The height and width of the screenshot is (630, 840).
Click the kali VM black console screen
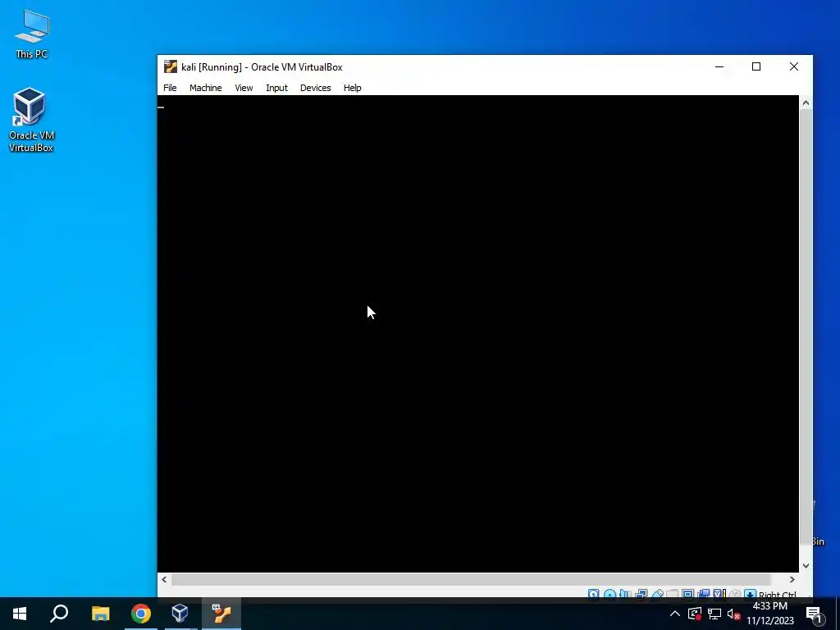478,334
